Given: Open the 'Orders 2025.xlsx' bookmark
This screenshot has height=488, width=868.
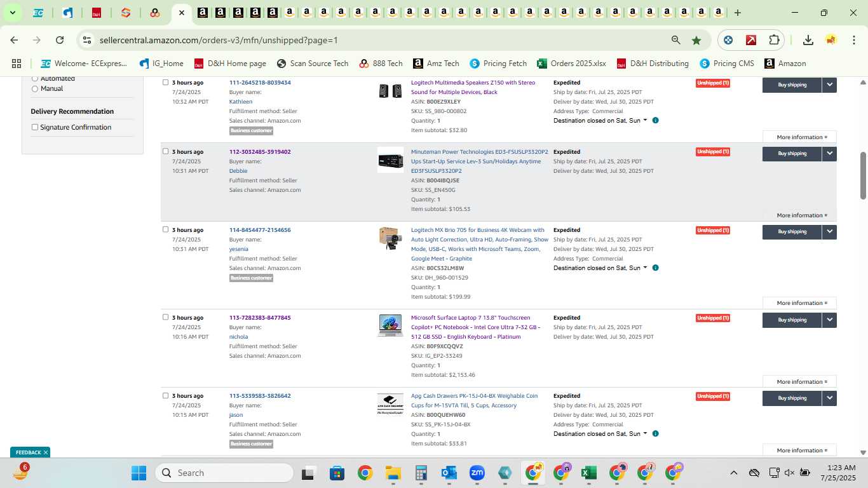Looking at the screenshot, I should pyautogui.click(x=571, y=64).
